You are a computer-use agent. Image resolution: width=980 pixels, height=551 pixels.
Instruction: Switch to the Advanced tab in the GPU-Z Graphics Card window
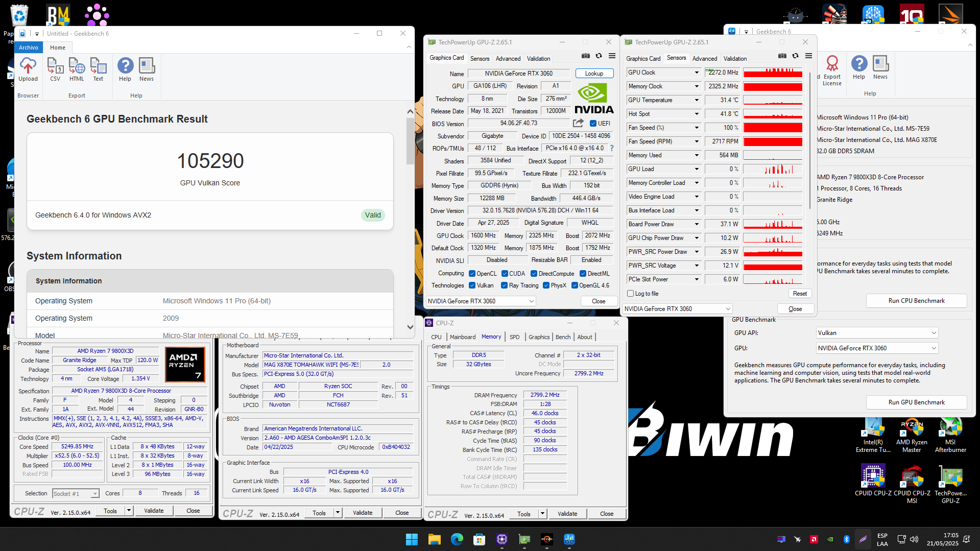pyautogui.click(x=508, y=59)
